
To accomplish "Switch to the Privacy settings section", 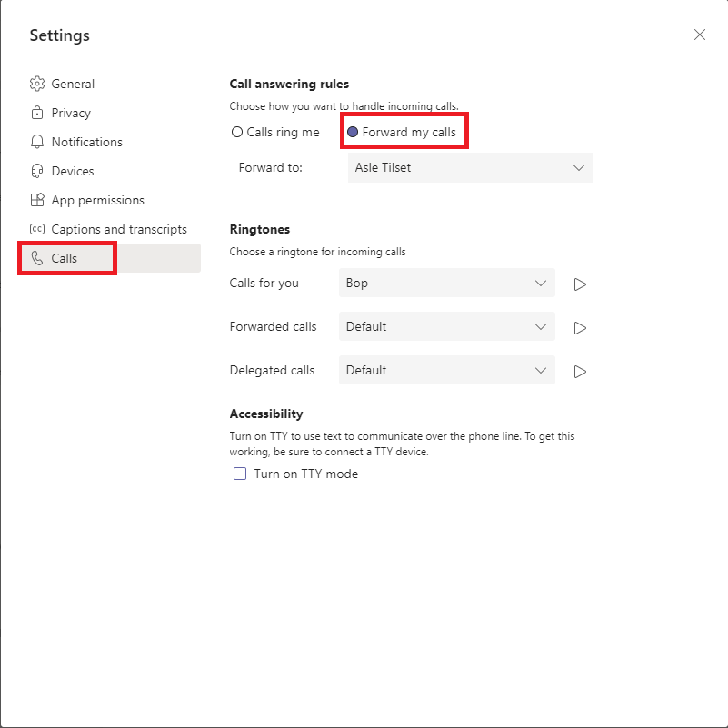I will point(71,113).
